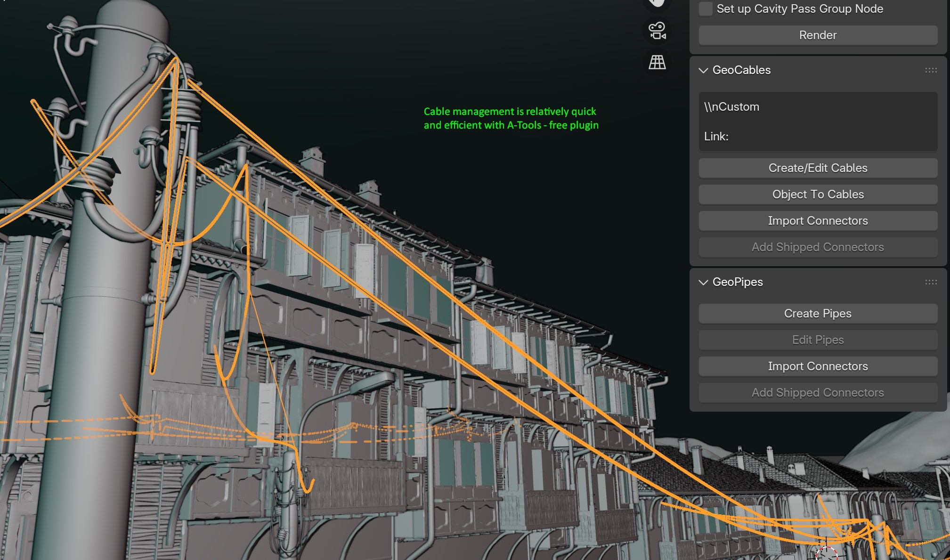Open GeoCables panel options via dotted grip icon
This screenshot has height=560, width=950.
[932, 70]
